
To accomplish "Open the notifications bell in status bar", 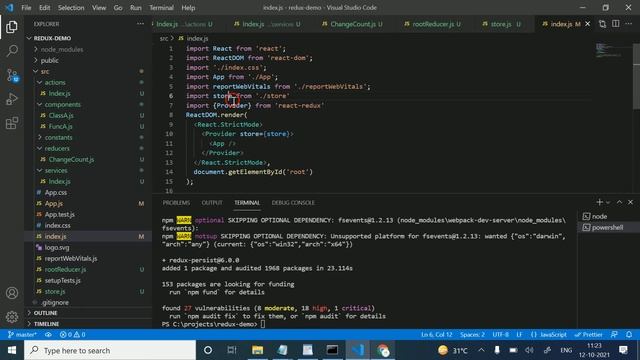I will [629, 334].
